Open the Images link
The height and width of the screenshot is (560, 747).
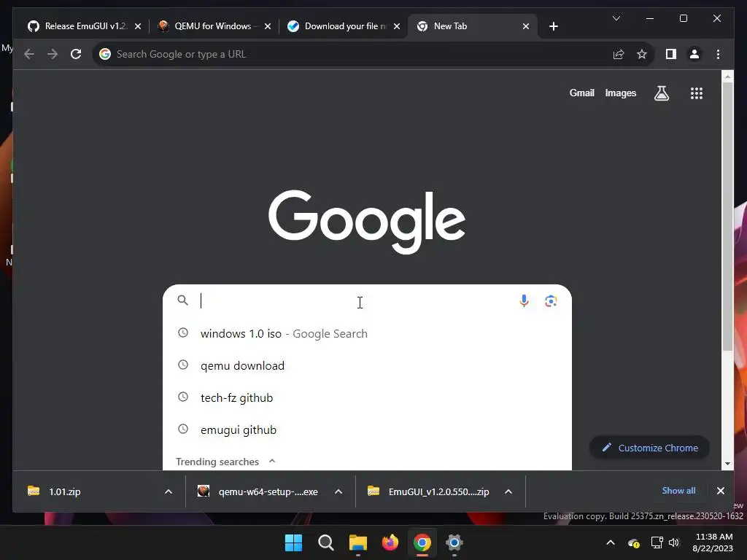pyautogui.click(x=620, y=93)
